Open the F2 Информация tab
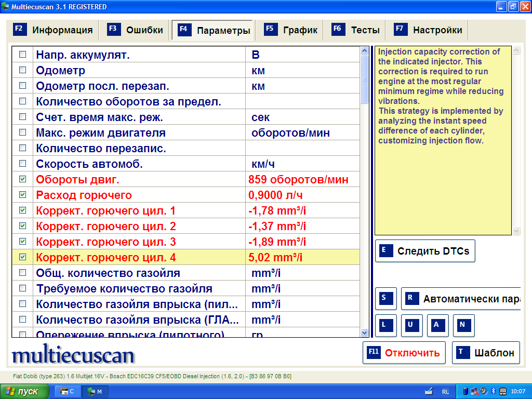The height and width of the screenshot is (399, 532). tap(52, 30)
